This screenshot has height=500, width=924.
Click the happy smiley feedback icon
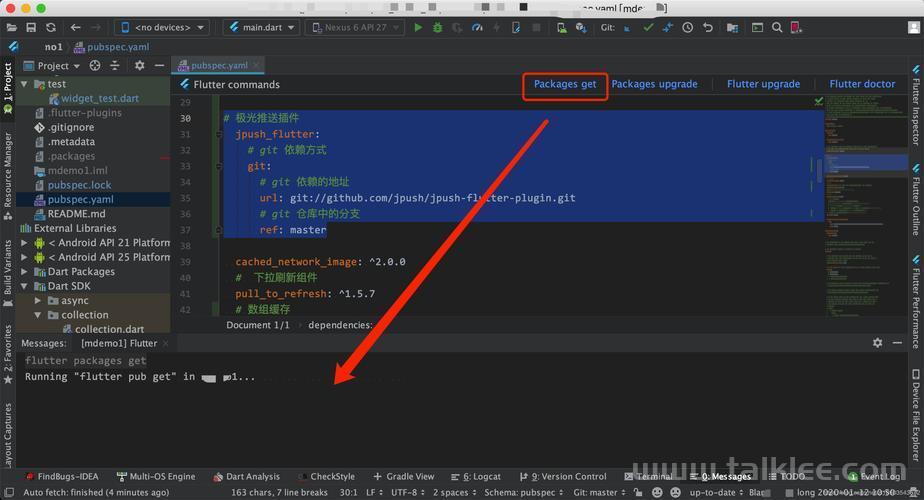pos(657,492)
